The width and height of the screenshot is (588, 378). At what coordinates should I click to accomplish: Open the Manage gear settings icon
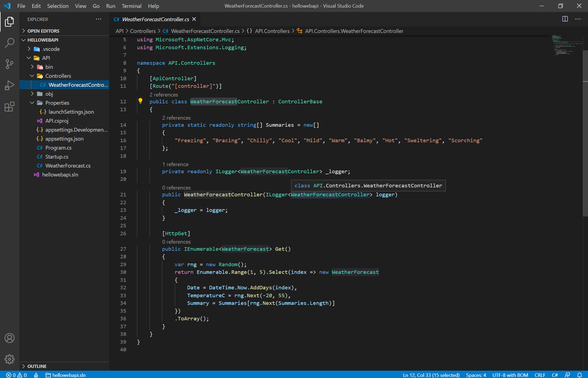point(10,359)
